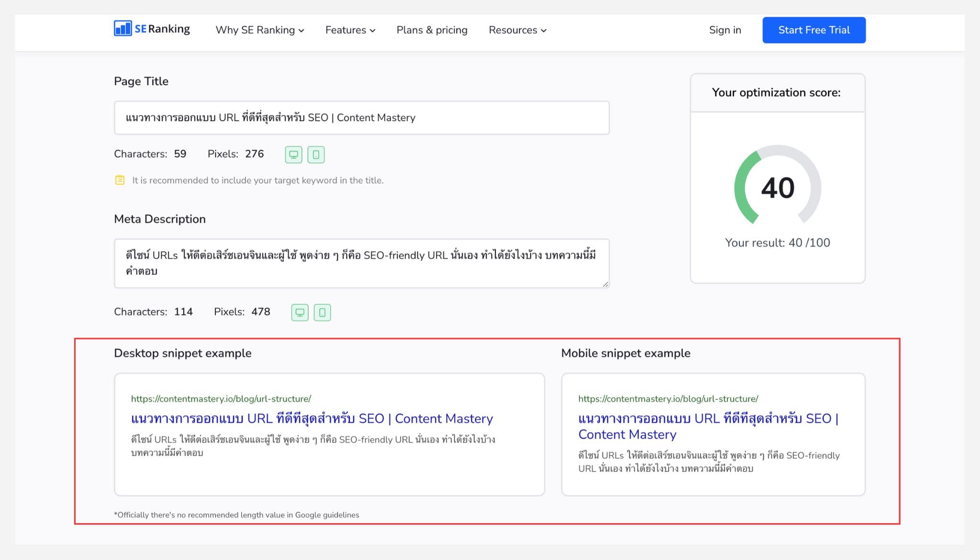Click the mobile icon under Page Title
The image size is (980, 560).
316,154
